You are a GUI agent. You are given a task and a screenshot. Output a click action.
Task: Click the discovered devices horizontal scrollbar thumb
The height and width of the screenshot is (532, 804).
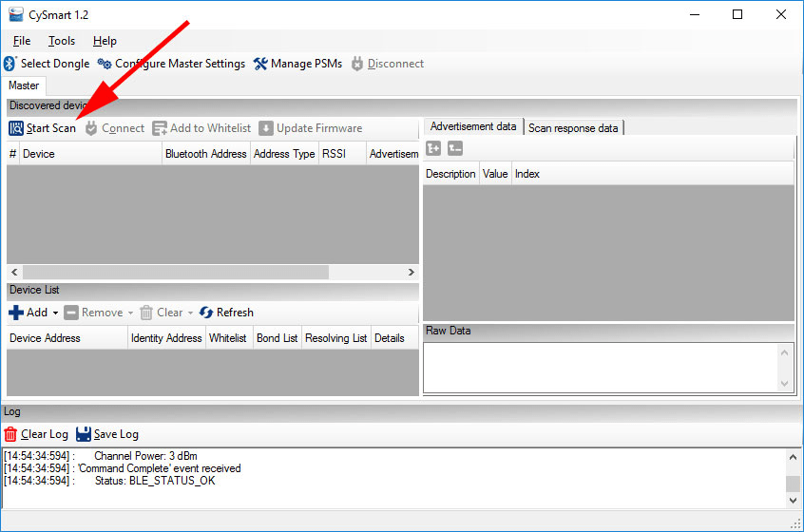pyautogui.click(x=176, y=272)
